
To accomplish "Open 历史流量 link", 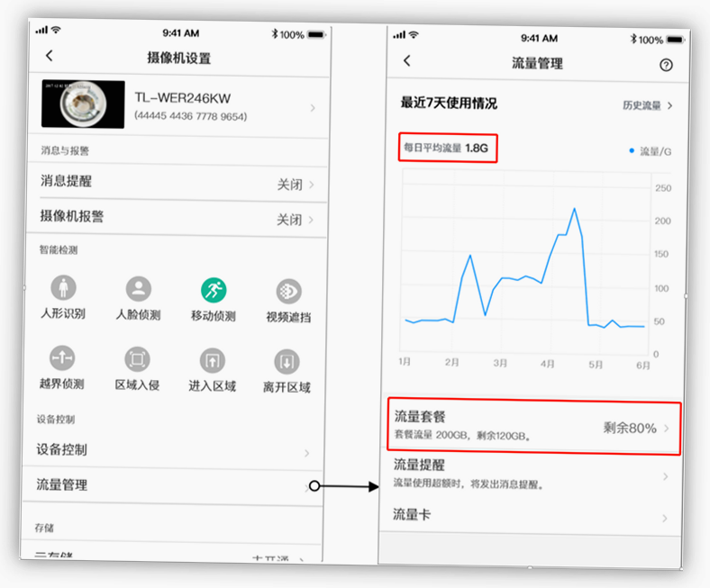I will [648, 105].
